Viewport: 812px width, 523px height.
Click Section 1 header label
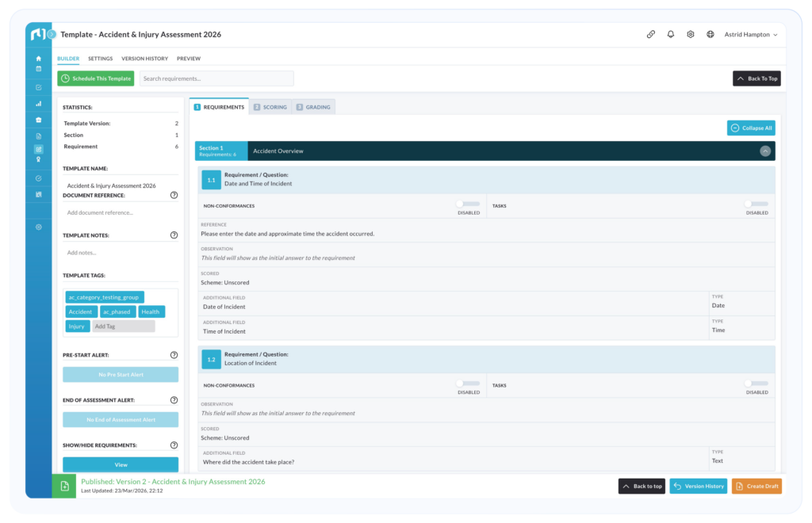tap(221, 151)
